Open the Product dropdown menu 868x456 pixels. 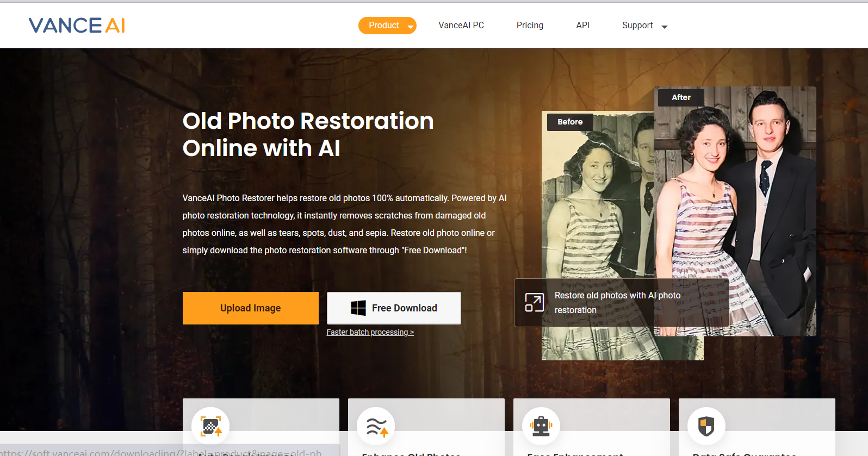coord(387,26)
